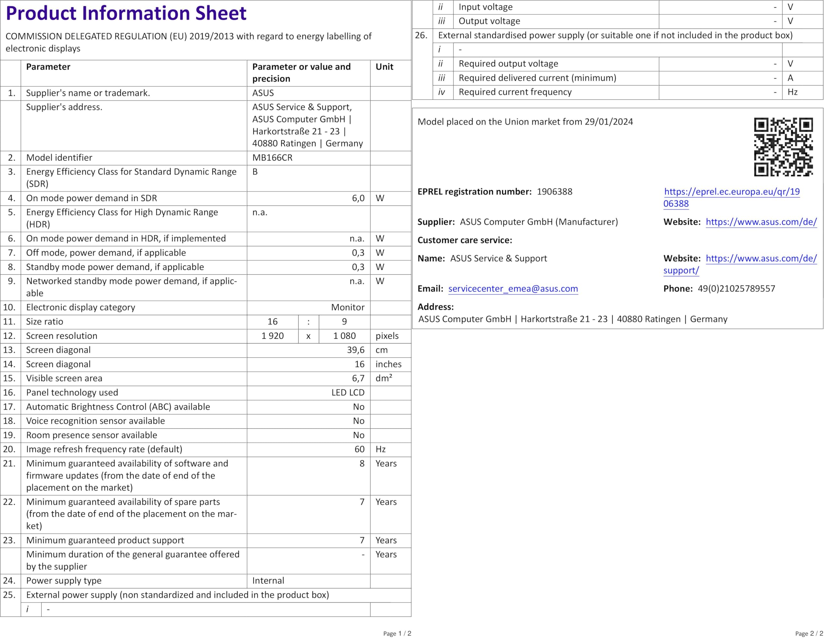Click the Product Information Sheet title

click(126, 14)
